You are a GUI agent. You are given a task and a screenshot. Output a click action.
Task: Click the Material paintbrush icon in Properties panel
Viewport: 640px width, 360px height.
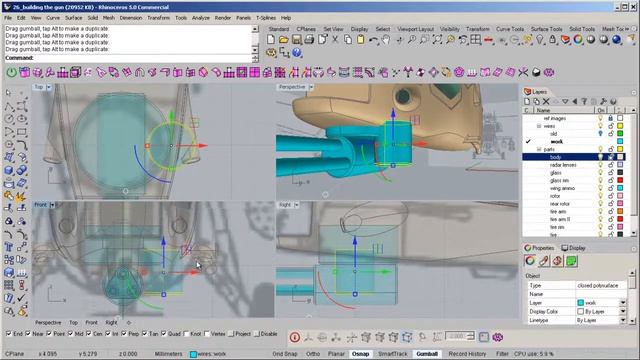coord(544,261)
